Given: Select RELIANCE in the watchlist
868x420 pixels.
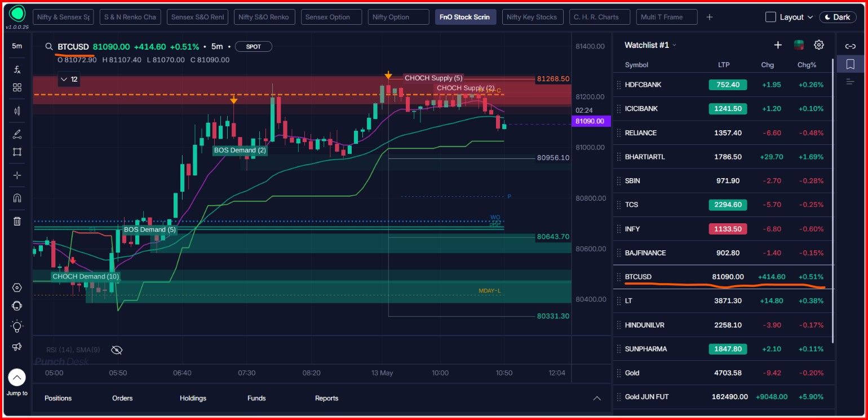Looking at the screenshot, I should coord(723,133).
